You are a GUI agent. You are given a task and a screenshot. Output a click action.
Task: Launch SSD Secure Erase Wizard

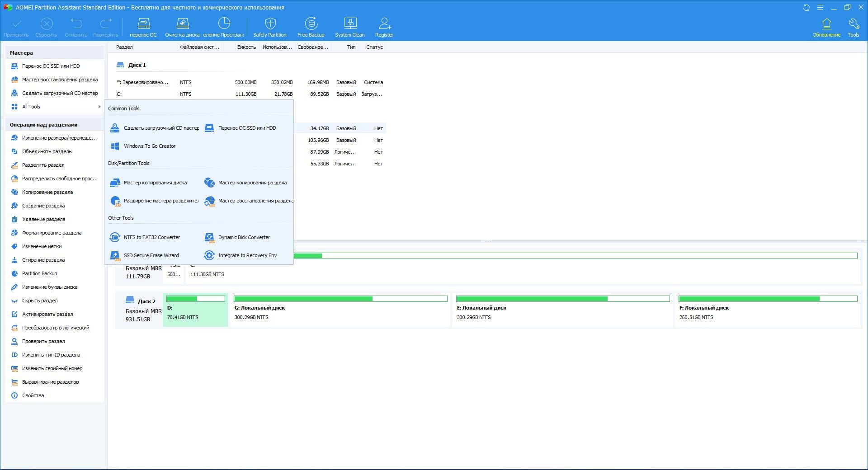[151, 255]
